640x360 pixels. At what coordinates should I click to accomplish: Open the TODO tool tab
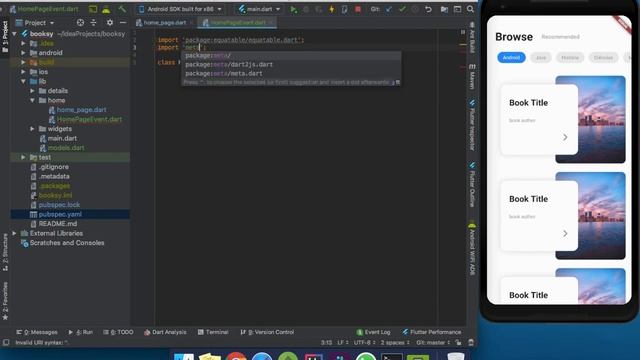click(118, 332)
